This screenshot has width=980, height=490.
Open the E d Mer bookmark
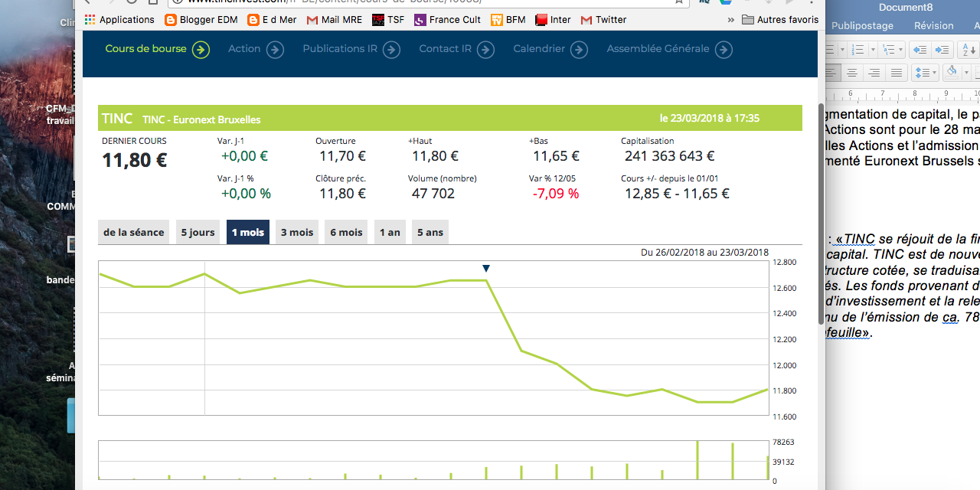point(272,20)
